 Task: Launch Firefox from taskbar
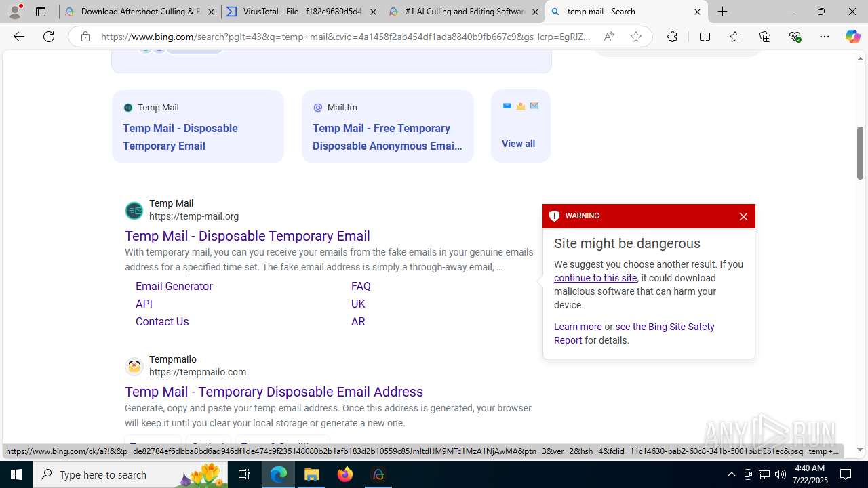(x=345, y=474)
